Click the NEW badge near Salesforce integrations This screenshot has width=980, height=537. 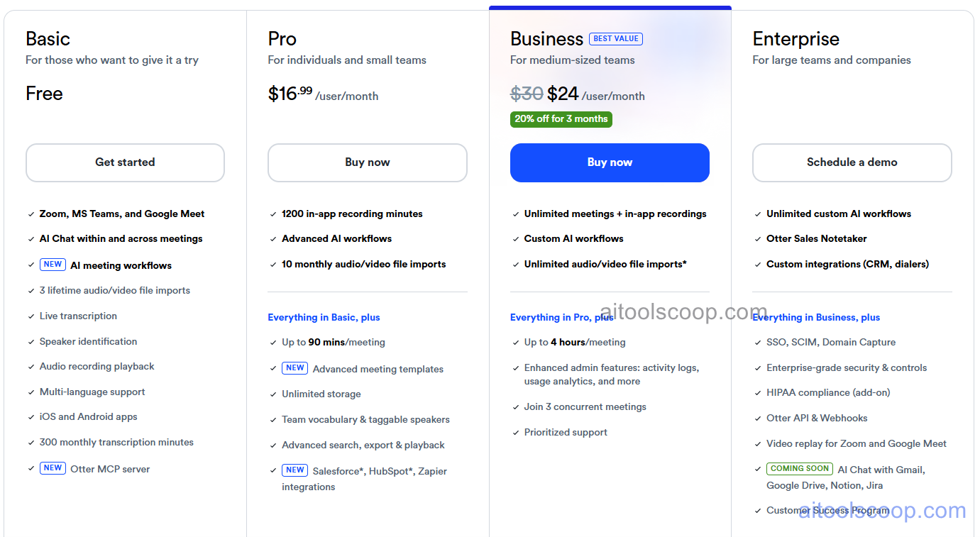click(294, 470)
